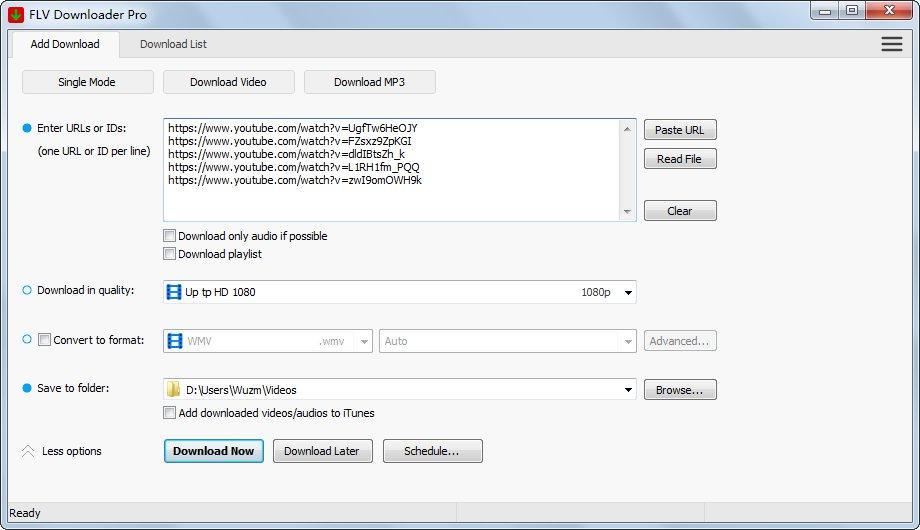Click the Single Mode button
Screen dimensions: 920x530
point(87,82)
